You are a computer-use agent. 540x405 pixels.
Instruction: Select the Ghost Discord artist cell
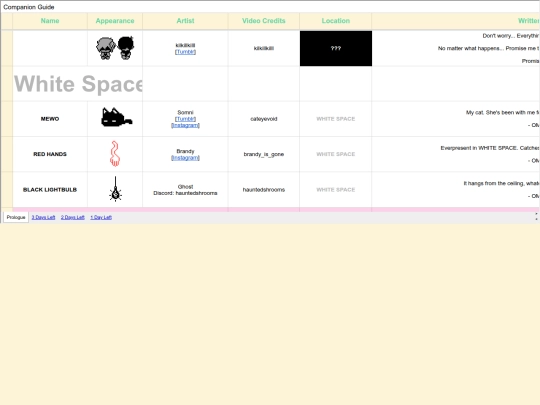click(185, 189)
